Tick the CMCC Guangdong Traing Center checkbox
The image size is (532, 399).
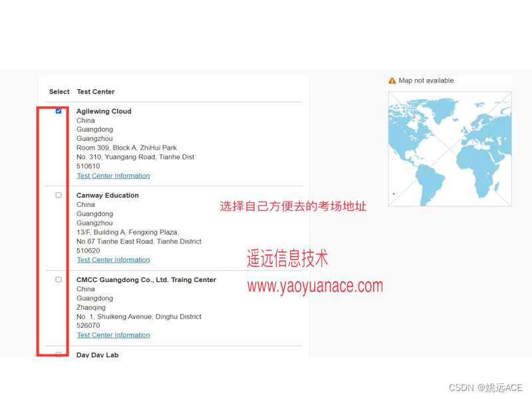tap(59, 279)
